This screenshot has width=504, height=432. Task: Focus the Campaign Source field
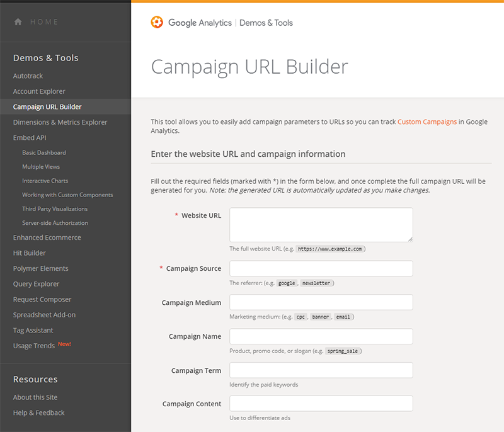tap(321, 268)
